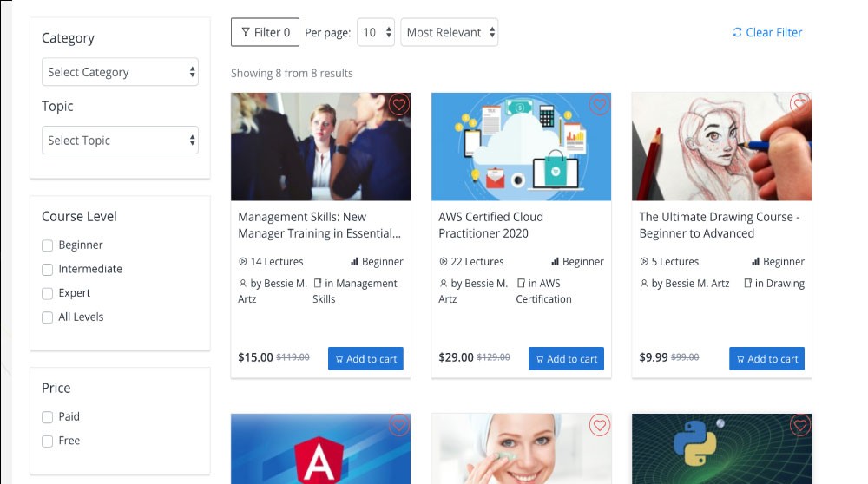Open the Most Relevant sort dropdown
The width and height of the screenshot is (868, 484).
(x=450, y=33)
